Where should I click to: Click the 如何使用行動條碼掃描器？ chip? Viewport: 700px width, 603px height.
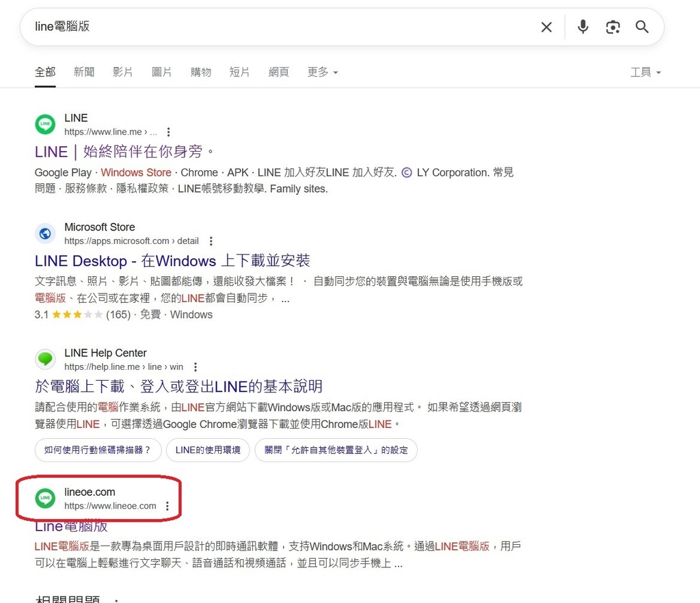tap(97, 450)
